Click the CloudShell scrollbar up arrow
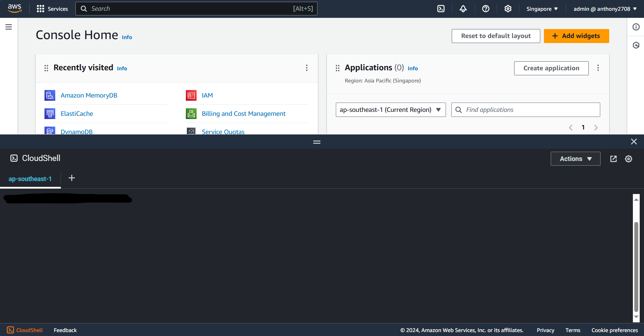This screenshot has width=644, height=336. 636,199
